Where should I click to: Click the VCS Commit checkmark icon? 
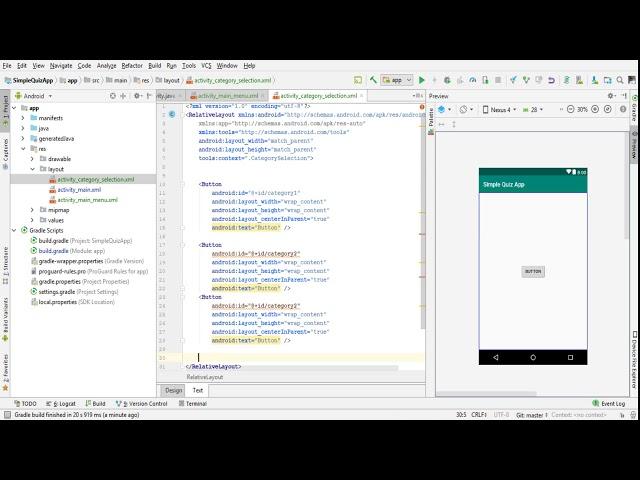tap(526, 80)
